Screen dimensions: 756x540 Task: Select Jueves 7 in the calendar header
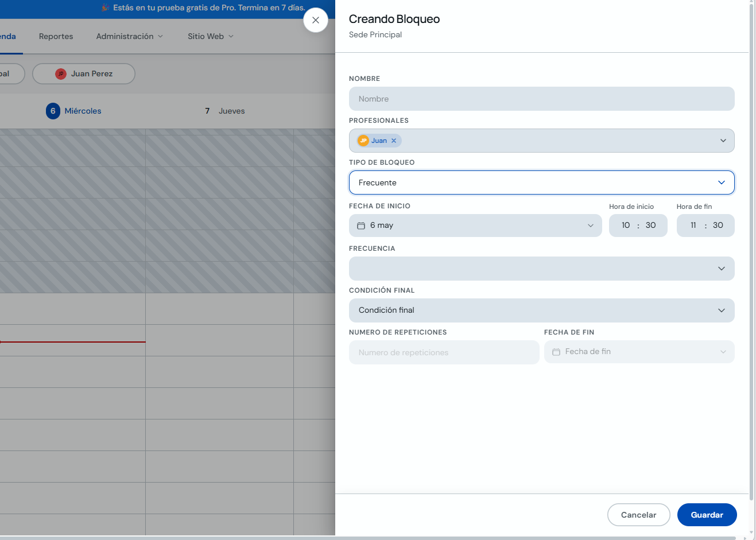pyautogui.click(x=225, y=111)
